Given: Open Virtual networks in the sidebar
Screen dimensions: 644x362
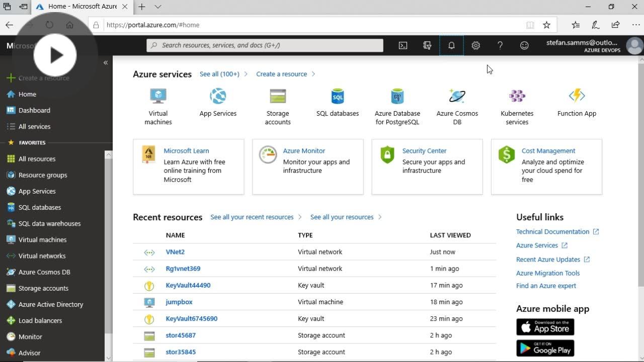Looking at the screenshot, I should click(x=42, y=256).
